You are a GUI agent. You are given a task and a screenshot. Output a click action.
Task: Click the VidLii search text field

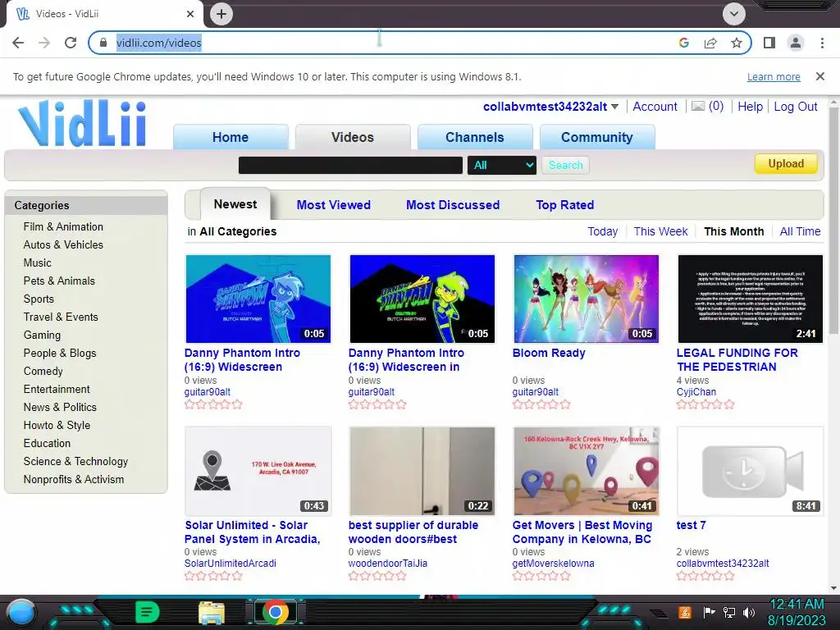point(350,165)
